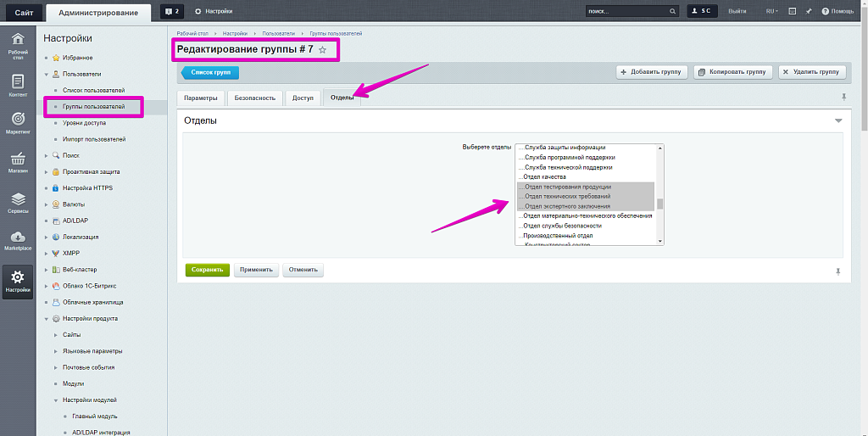Open the Контент section in left sidebar

17,85
